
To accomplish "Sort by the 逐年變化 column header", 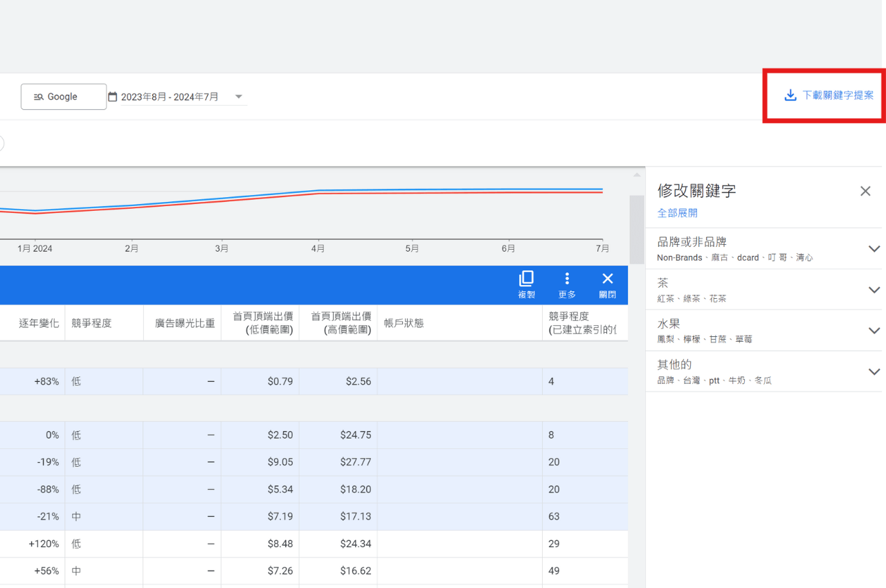I will click(39, 323).
